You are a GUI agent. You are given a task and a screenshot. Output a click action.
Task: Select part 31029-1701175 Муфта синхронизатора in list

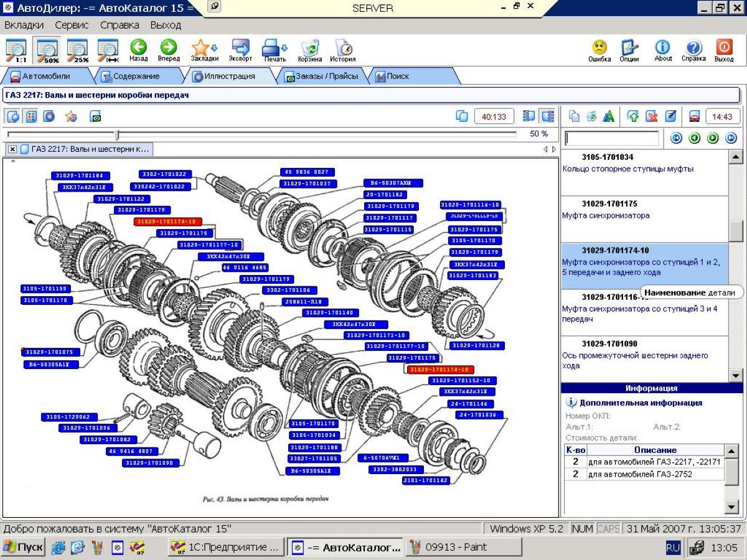pos(645,220)
